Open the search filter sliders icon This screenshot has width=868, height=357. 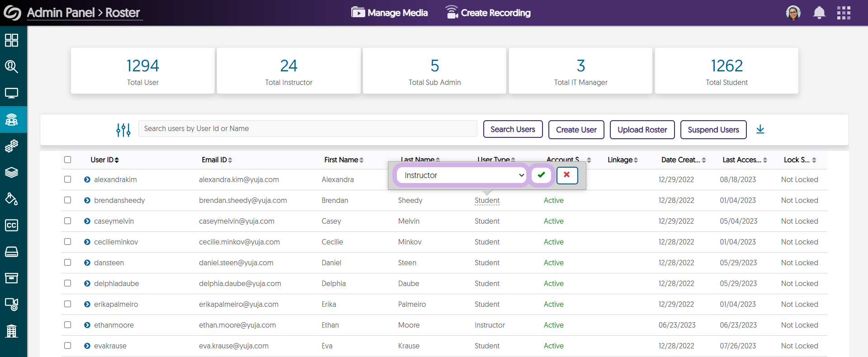coord(123,130)
